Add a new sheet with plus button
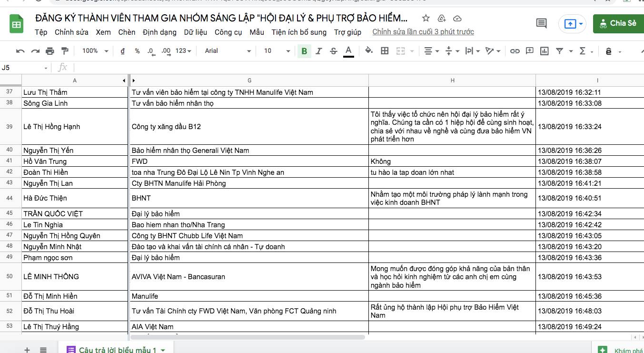This screenshot has width=644, height=353. coord(27,350)
